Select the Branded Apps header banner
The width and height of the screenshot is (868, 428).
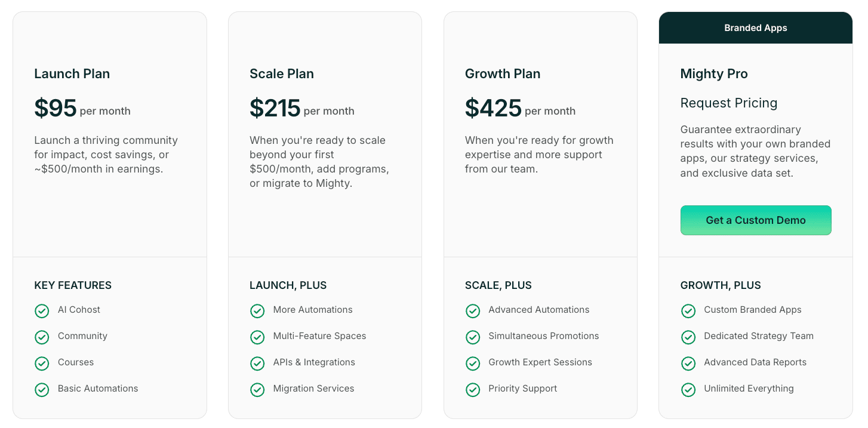pos(756,27)
